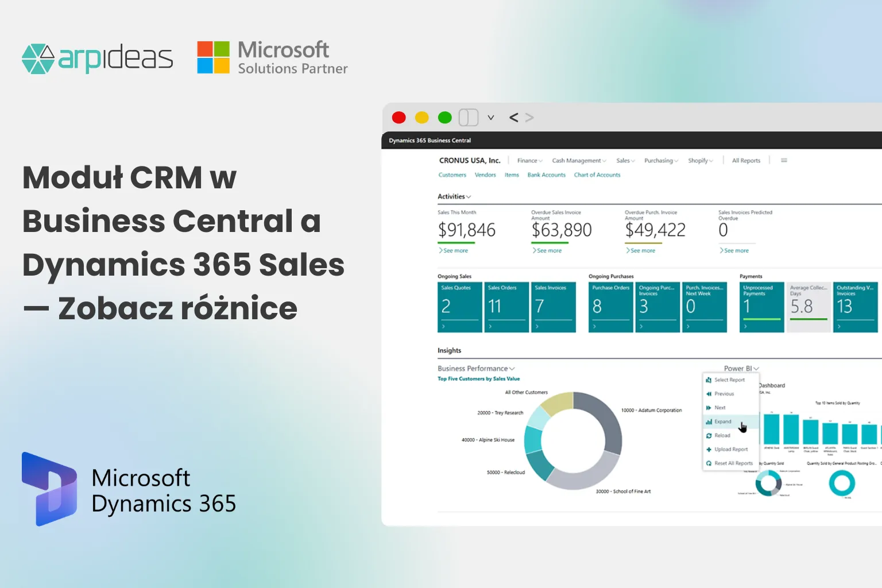Click Top Five Customers by Sales Value
The height and width of the screenshot is (588, 882).
coord(478,379)
